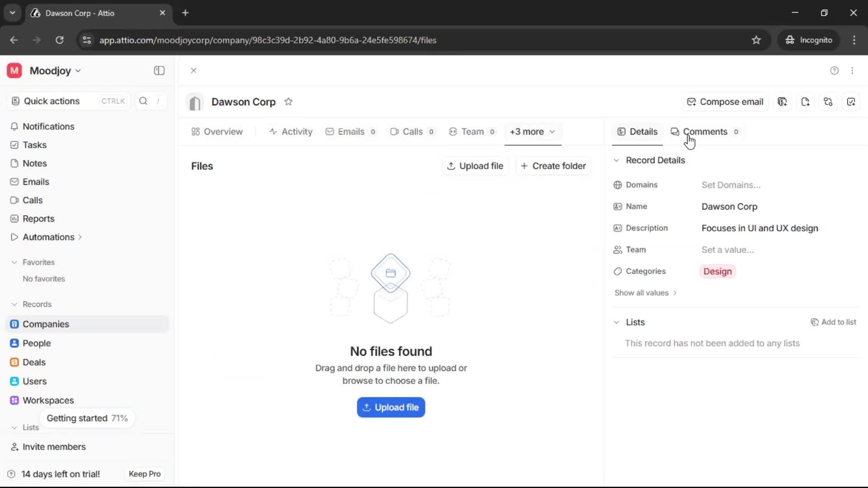Select Deals in the sidebar

click(x=34, y=362)
